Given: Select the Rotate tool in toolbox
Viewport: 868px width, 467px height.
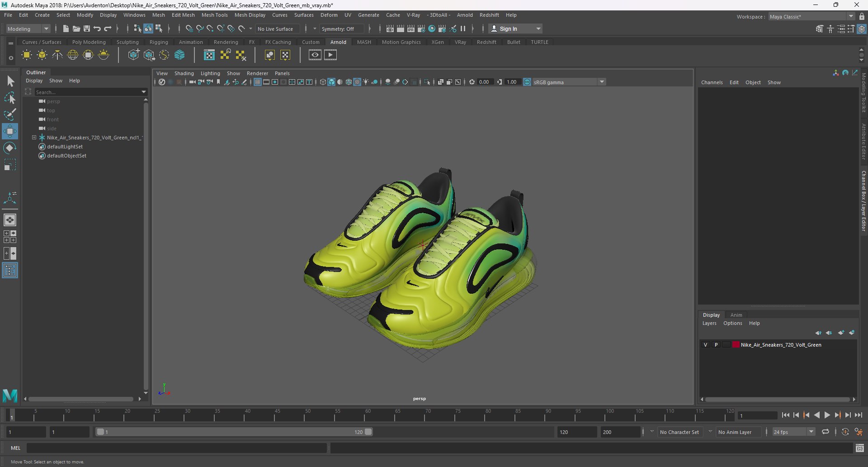Looking at the screenshot, I should [x=9, y=148].
